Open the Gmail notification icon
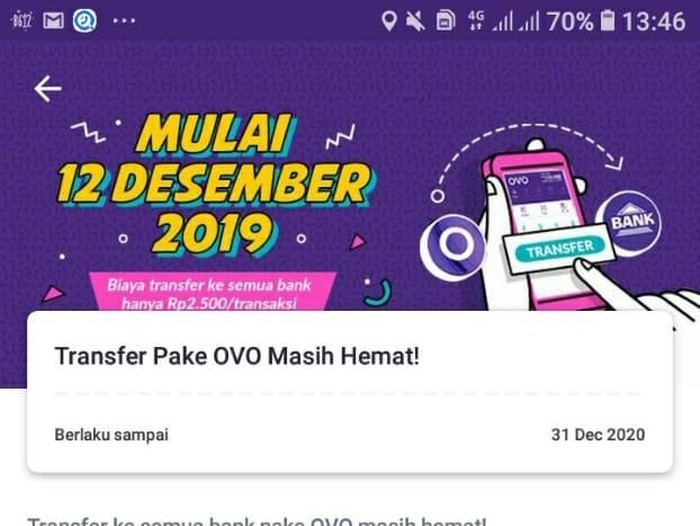Viewport: 700px width, 526px height. point(53,21)
